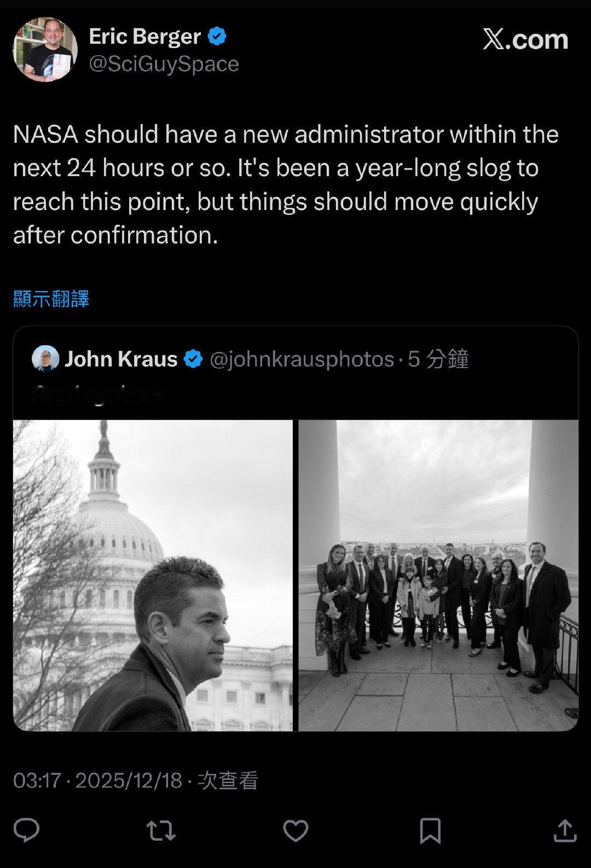Click the quoted post's 5 分鐘 timestamp
Viewport: 591px width, 868px height.
(x=438, y=359)
